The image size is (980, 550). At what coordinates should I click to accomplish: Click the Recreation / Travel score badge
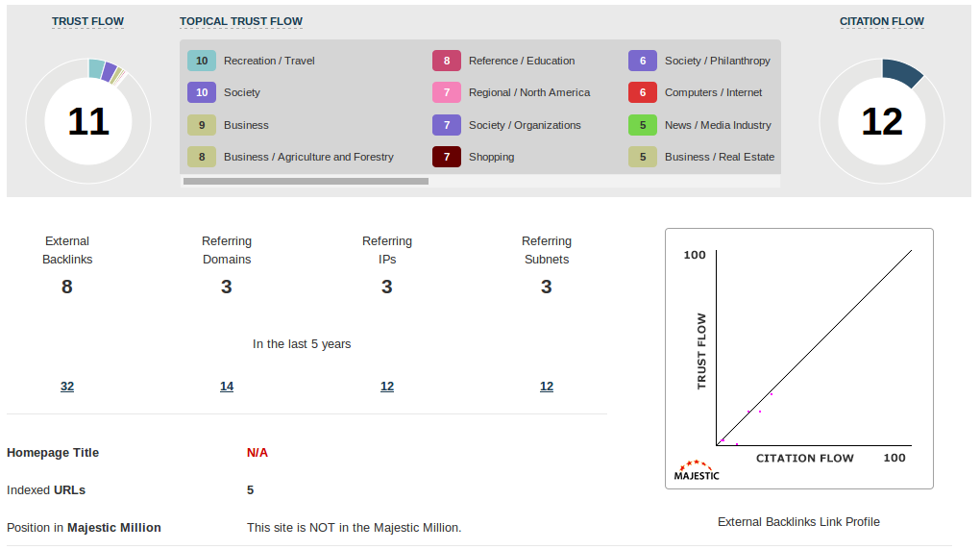202,61
